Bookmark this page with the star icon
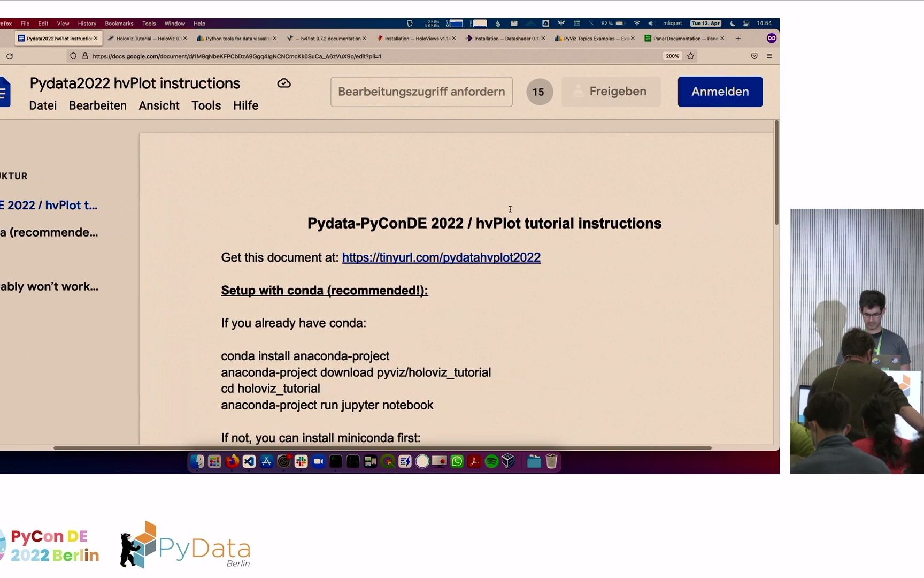This screenshot has height=578, width=924. tap(691, 56)
